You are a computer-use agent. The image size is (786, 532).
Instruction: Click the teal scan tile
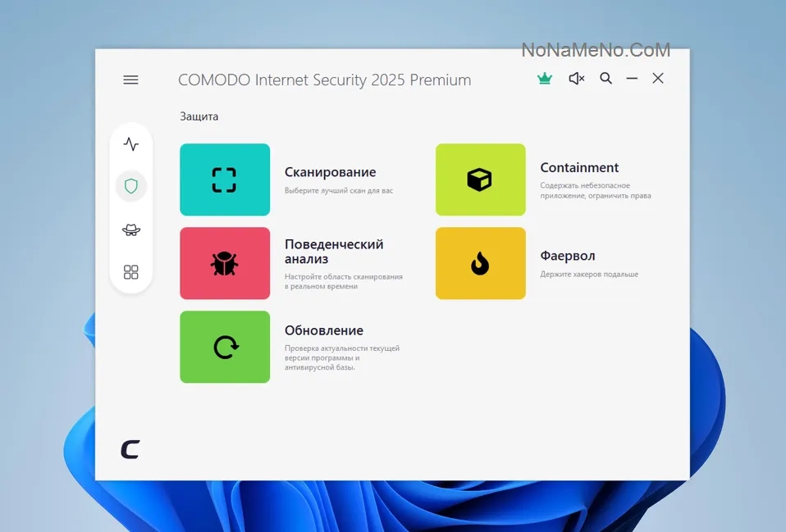point(225,180)
